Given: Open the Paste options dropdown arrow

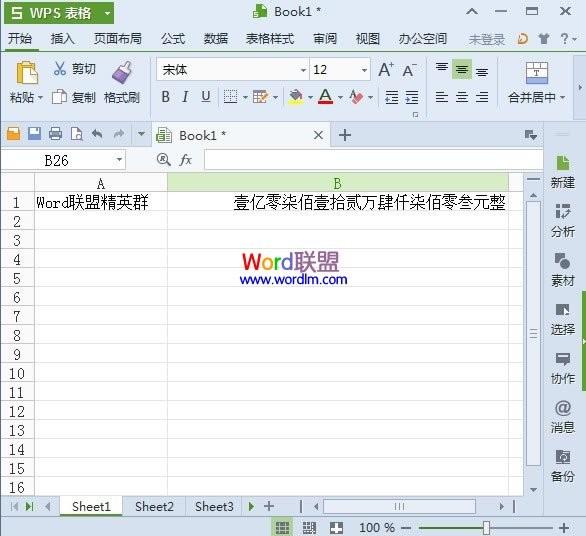Looking at the screenshot, I should point(40,98).
